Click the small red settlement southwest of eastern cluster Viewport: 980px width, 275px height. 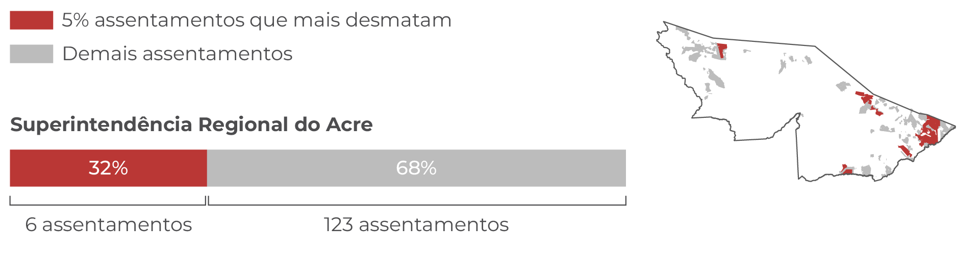(906, 151)
